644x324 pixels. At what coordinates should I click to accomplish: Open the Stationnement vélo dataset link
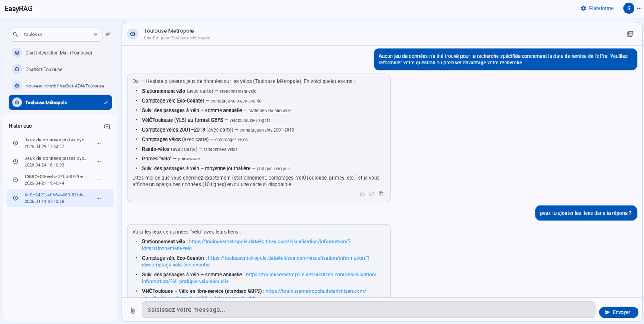pos(246,245)
